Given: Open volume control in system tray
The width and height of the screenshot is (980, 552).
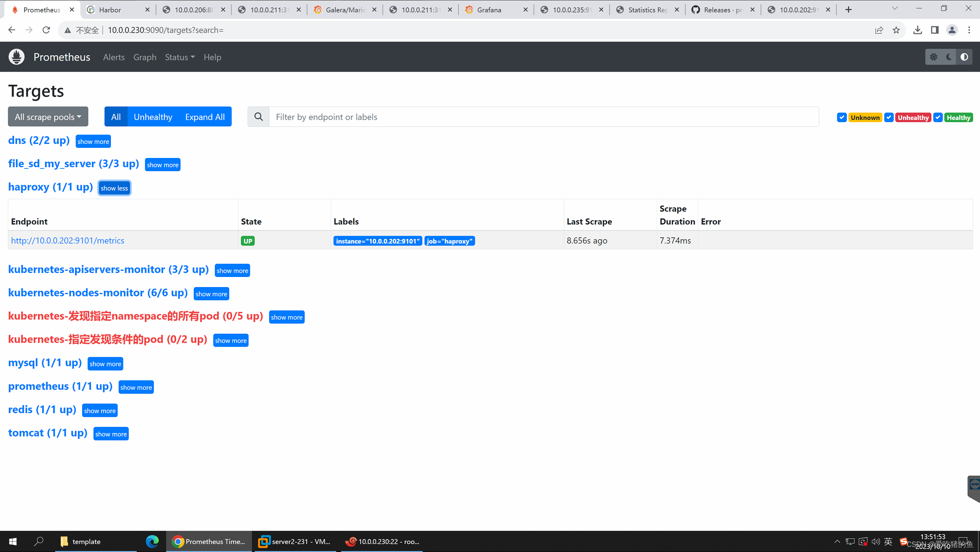Looking at the screenshot, I should click(x=876, y=541).
